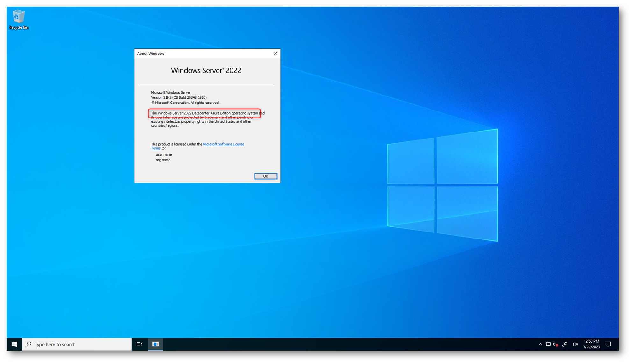Open the Action Center notifications icon
The image size is (632, 364).
point(608,344)
